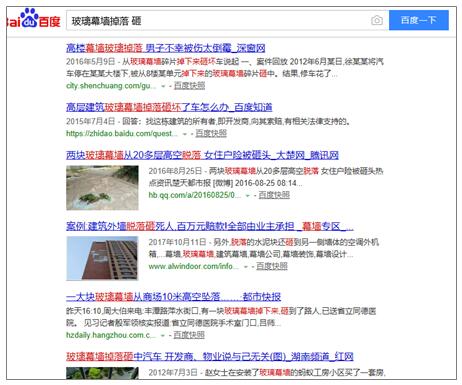462x385 pixels.
Task: Open camera image search icon
Action: (x=377, y=20)
